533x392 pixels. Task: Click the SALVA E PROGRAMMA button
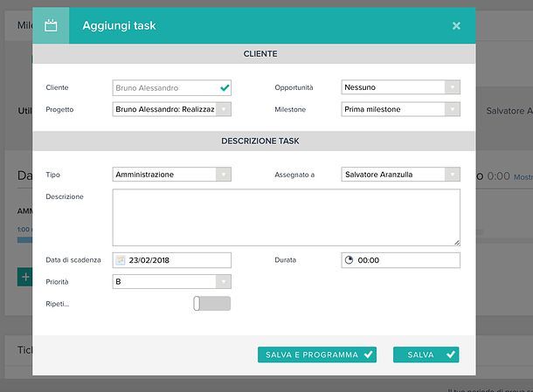click(x=317, y=354)
